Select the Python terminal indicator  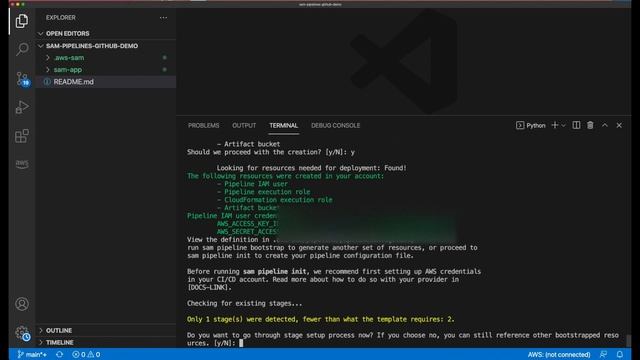(531, 125)
